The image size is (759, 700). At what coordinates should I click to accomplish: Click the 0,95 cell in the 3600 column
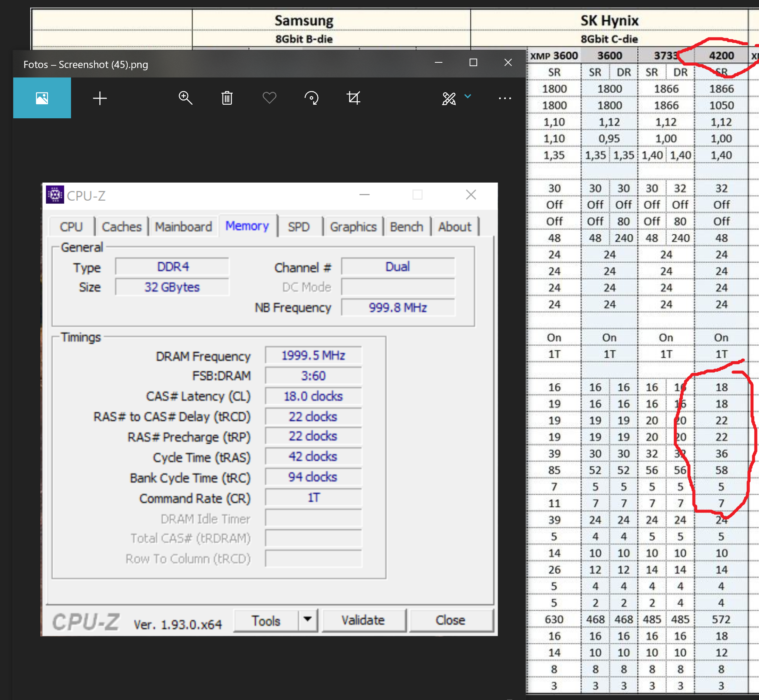point(609,139)
